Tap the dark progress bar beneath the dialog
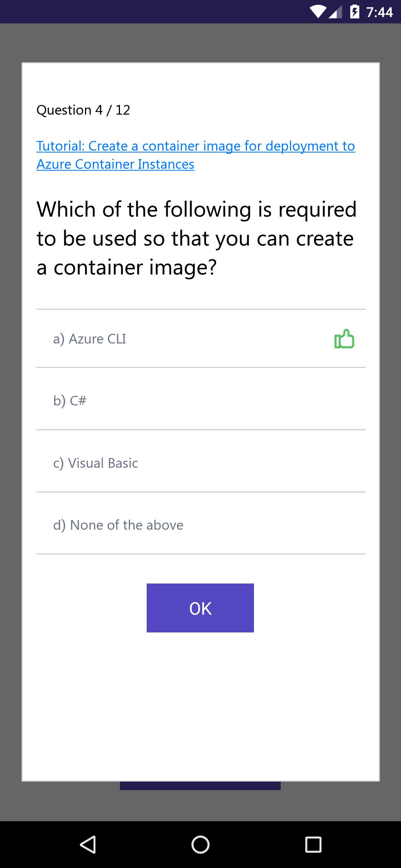Image resolution: width=401 pixels, height=868 pixels. (x=200, y=786)
